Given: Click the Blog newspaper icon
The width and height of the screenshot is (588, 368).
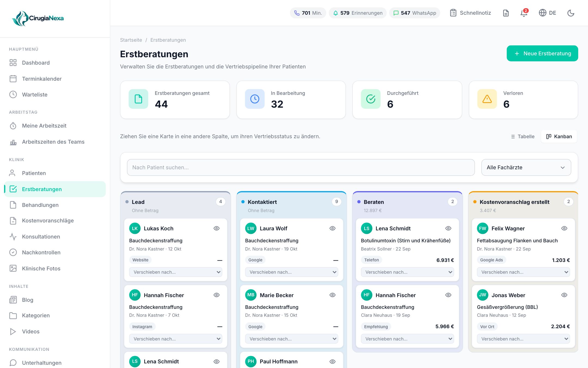Looking at the screenshot, I should [13, 300].
